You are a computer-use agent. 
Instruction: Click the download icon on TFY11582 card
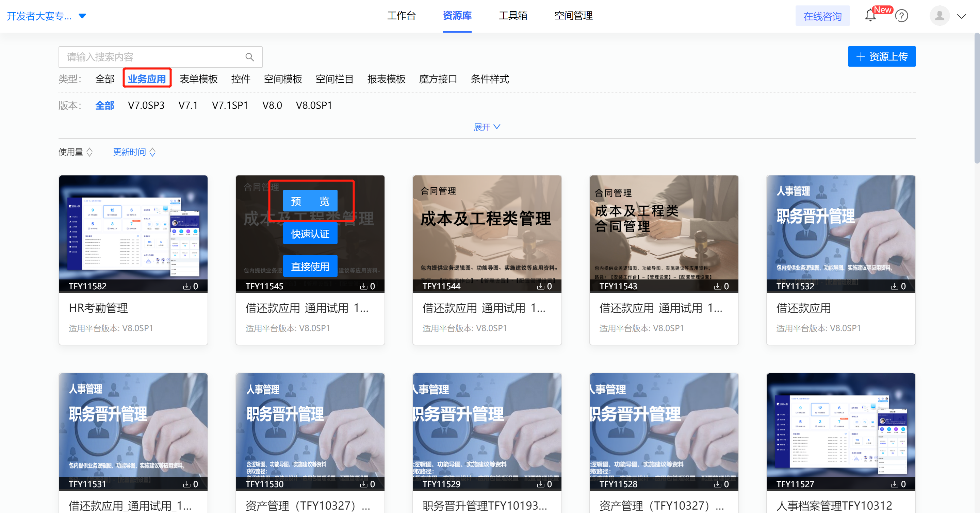(186, 286)
